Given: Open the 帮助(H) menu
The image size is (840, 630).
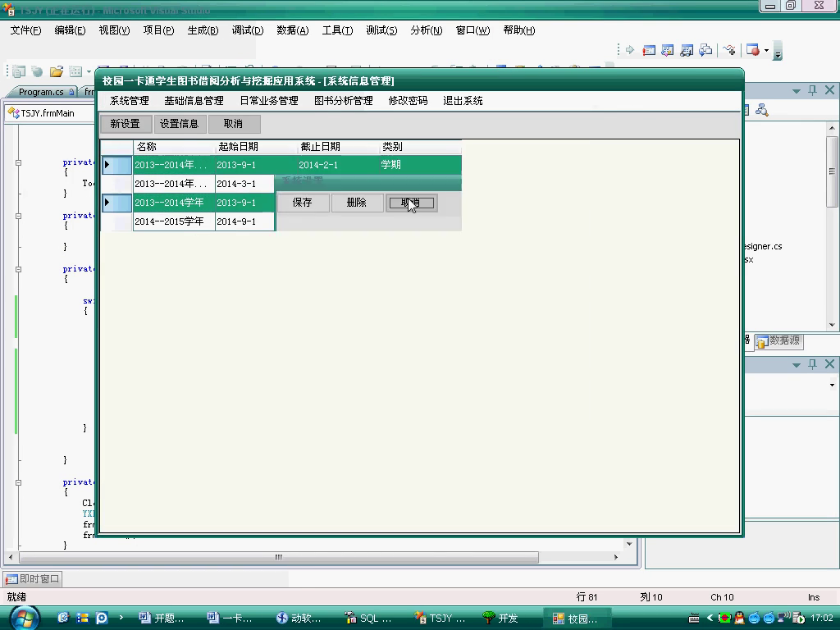Looking at the screenshot, I should click(519, 30).
